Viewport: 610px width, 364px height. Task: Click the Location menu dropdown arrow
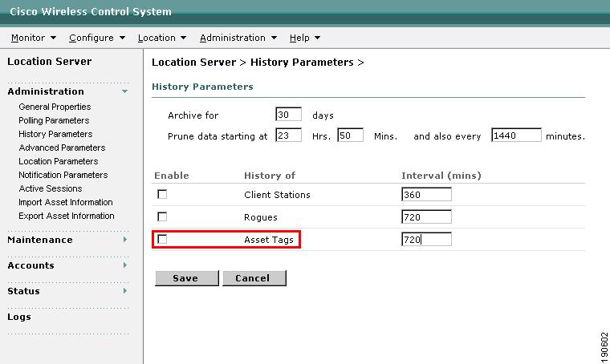coord(183,38)
